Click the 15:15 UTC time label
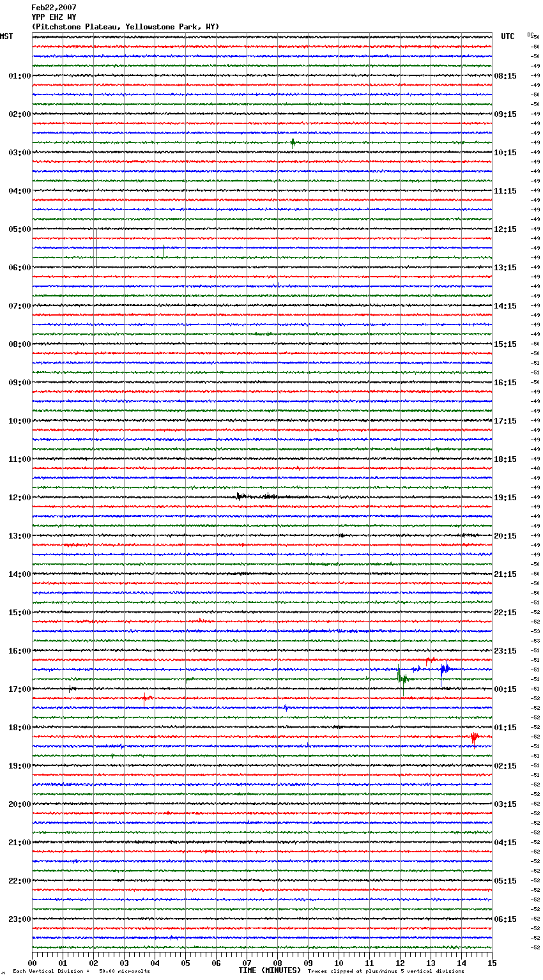The image size is (543, 980). pyautogui.click(x=505, y=344)
